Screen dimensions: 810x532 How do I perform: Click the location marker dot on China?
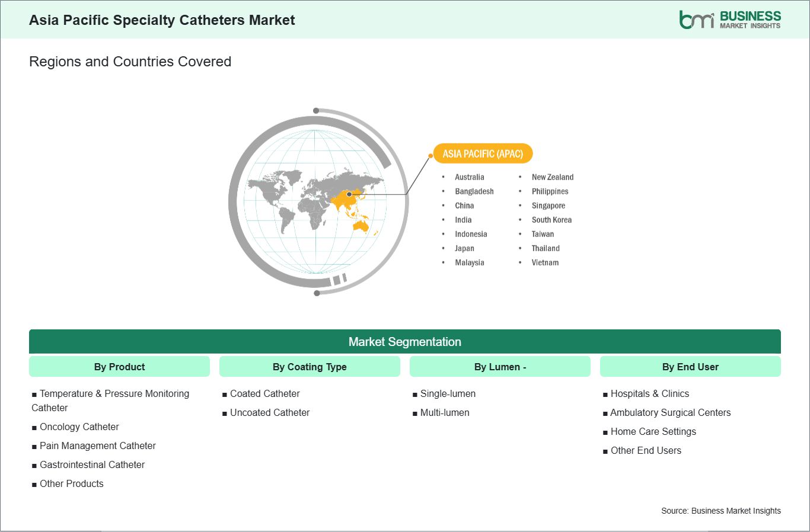(x=349, y=194)
